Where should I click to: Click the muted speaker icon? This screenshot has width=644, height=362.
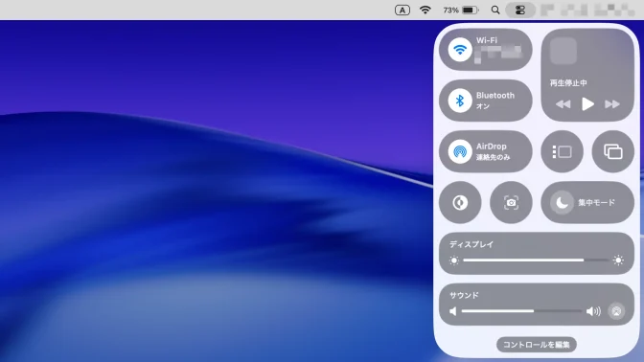pyautogui.click(x=453, y=311)
